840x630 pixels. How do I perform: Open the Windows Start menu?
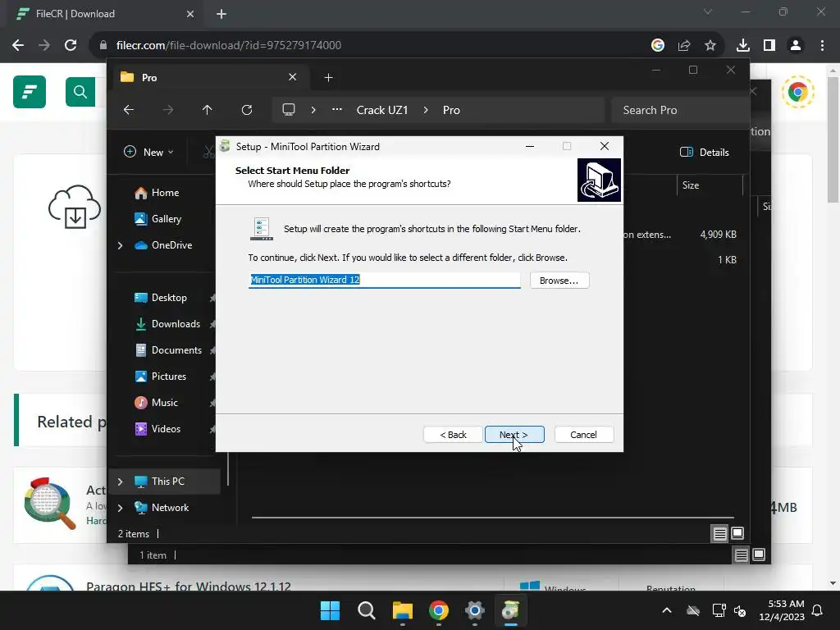tap(330, 610)
